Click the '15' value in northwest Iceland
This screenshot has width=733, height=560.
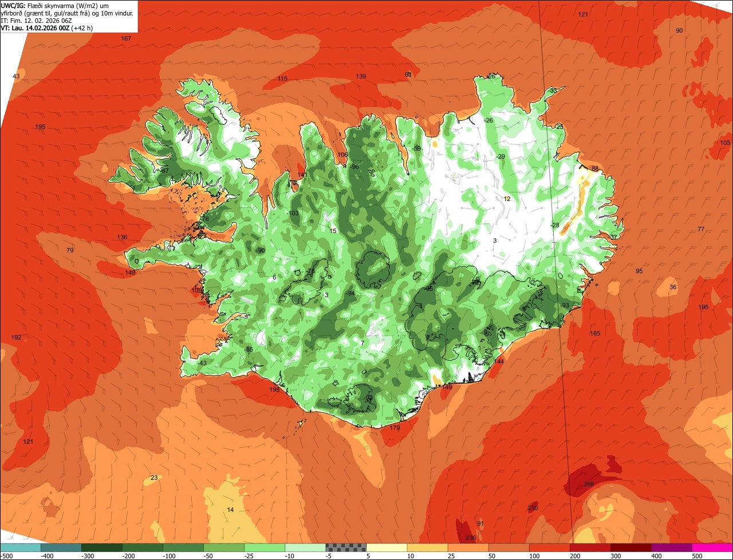click(x=333, y=231)
